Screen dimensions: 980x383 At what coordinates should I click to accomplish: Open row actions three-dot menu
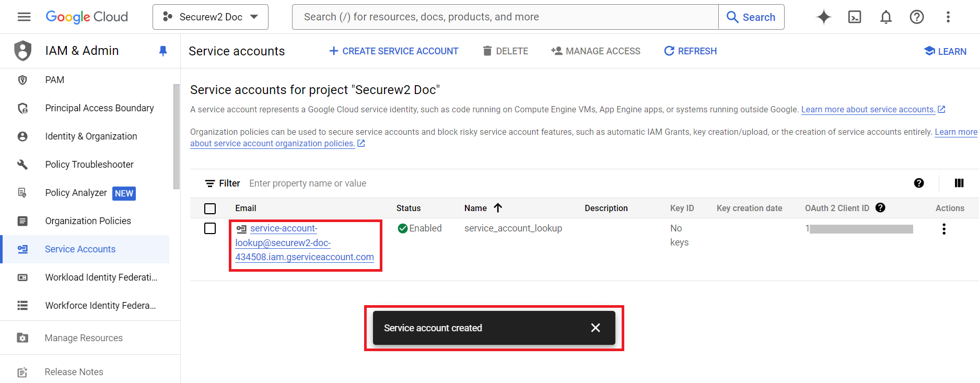(943, 229)
